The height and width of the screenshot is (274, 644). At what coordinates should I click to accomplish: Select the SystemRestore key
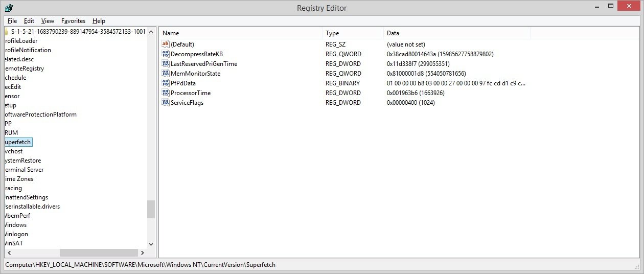[22, 161]
